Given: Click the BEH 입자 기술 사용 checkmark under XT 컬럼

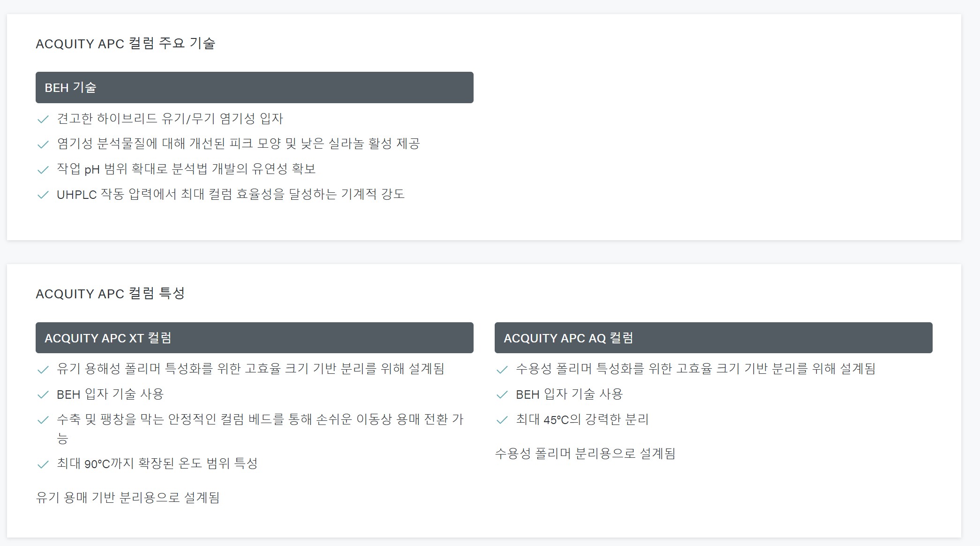Looking at the screenshot, I should pos(43,395).
